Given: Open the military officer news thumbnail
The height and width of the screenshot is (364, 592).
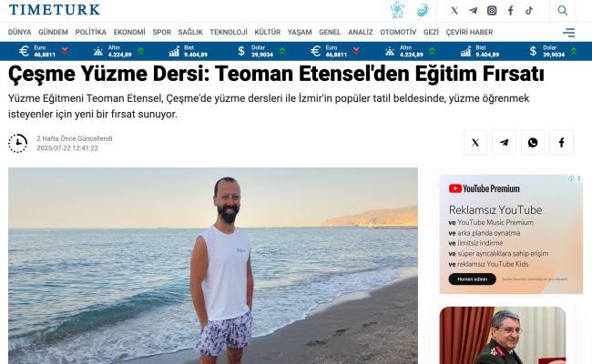Looking at the screenshot, I should tap(503, 335).
